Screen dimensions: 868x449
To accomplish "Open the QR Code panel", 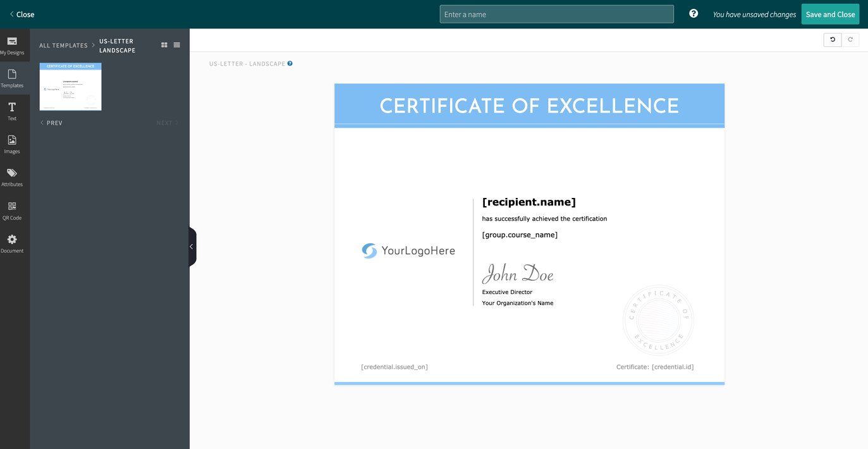I will (12, 211).
